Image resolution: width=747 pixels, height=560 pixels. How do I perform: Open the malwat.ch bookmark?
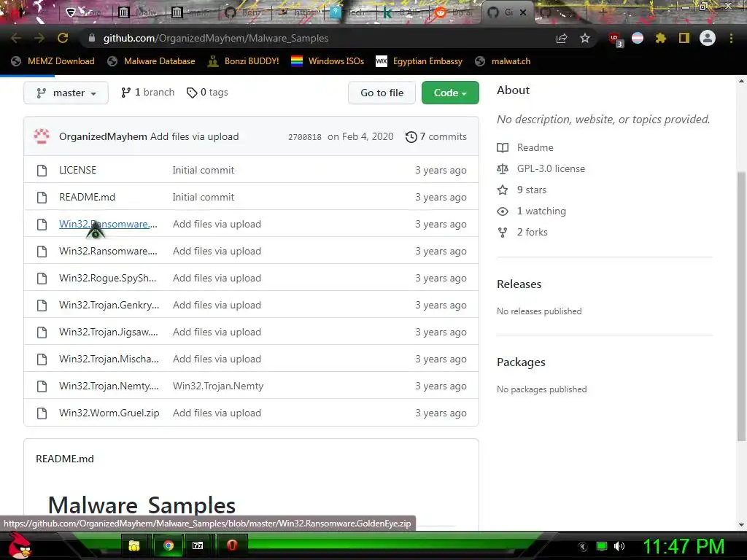pyautogui.click(x=503, y=61)
